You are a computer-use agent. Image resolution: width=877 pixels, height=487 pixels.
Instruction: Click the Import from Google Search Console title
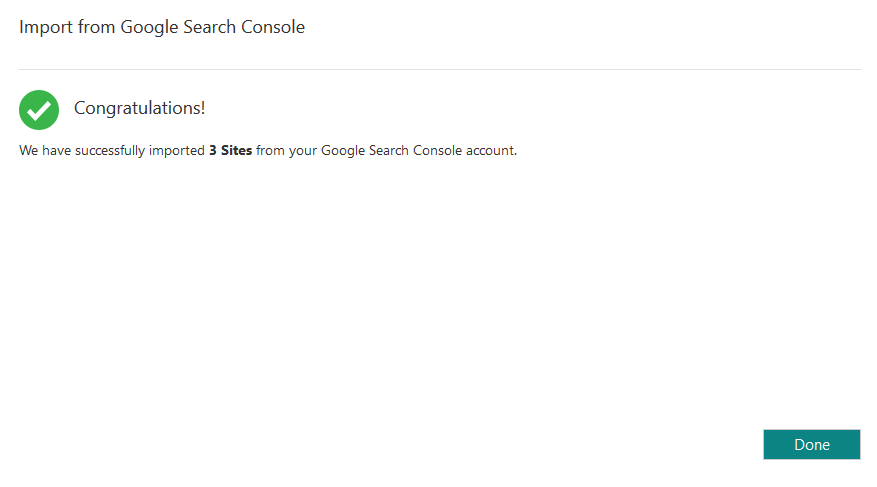pyautogui.click(x=162, y=27)
